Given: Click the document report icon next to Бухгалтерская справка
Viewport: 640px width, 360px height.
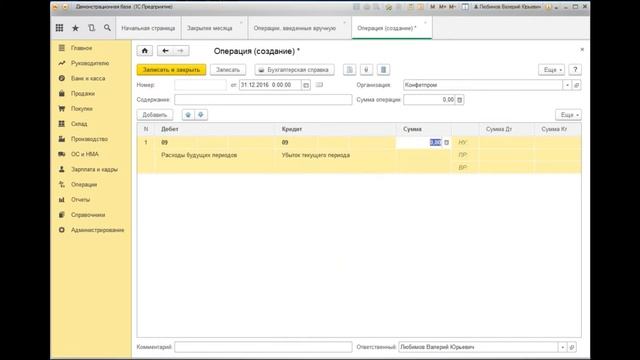Looking at the screenshot, I should tap(350, 70).
